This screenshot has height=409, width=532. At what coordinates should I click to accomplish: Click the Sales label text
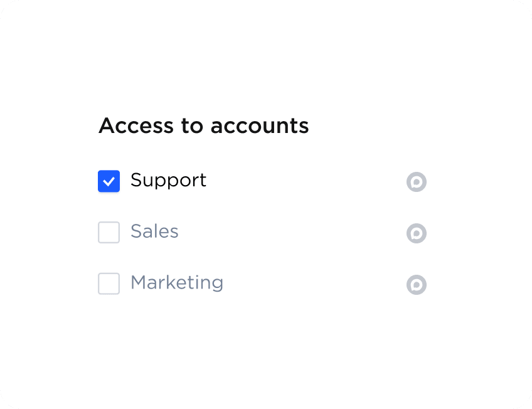pyautogui.click(x=154, y=232)
